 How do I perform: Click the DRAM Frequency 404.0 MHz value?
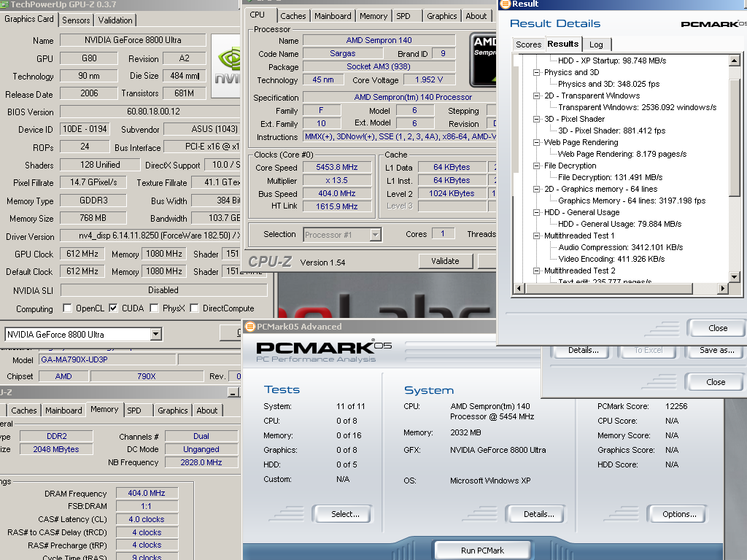click(x=146, y=494)
